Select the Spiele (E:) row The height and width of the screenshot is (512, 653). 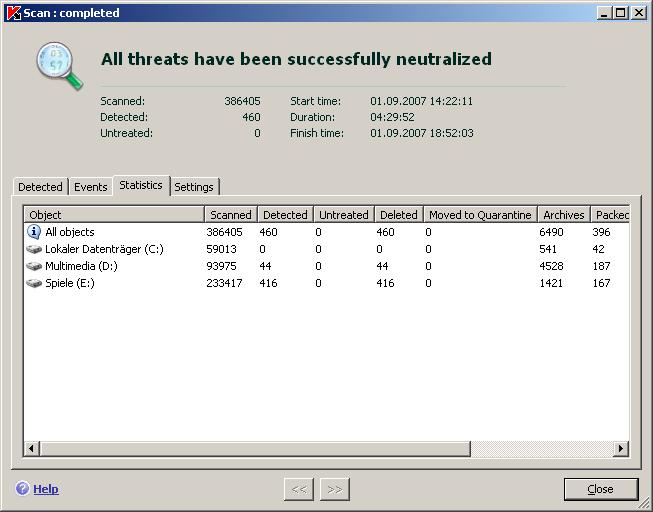(326, 283)
